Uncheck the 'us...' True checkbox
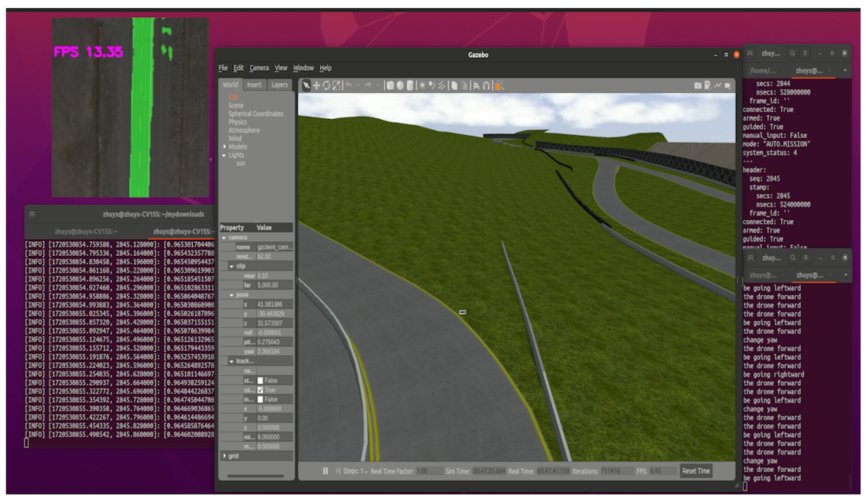Screen dimensions: 868x504 [260, 390]
